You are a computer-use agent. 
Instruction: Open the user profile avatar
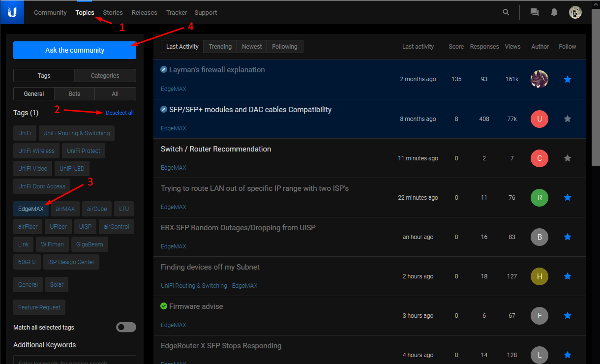pyautogui.click(x=575, y=12)
